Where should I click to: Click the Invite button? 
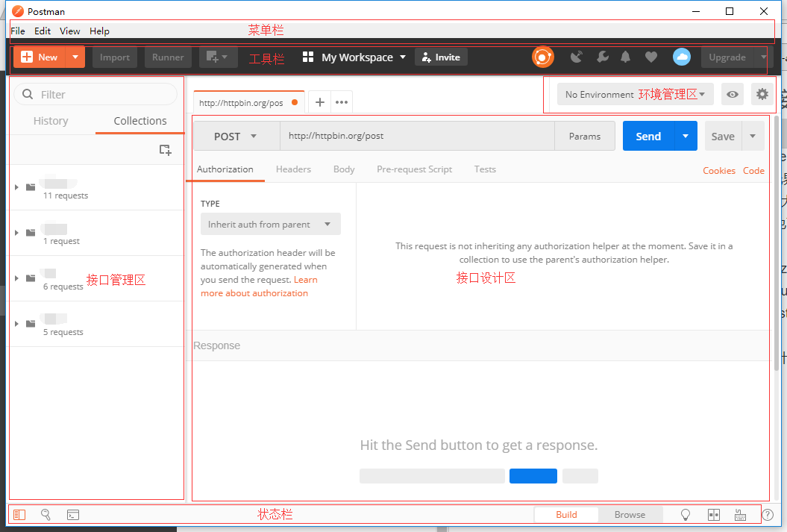coord(441,57)
